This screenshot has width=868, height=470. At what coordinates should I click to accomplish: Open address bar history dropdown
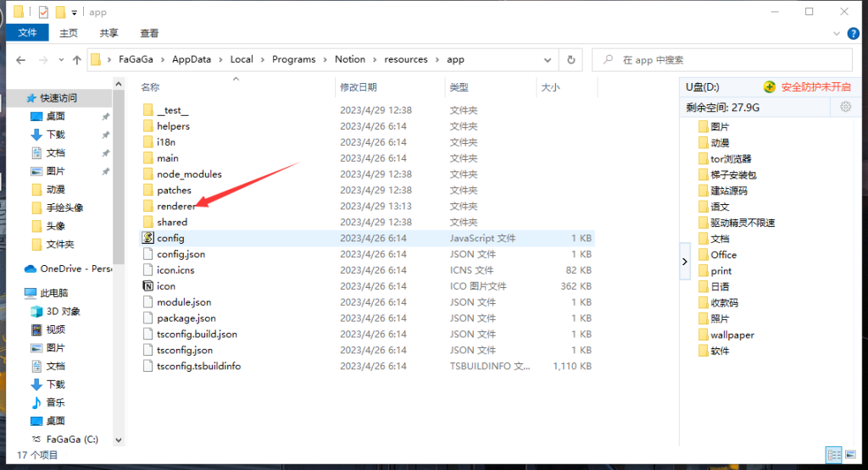click(548, 60)
